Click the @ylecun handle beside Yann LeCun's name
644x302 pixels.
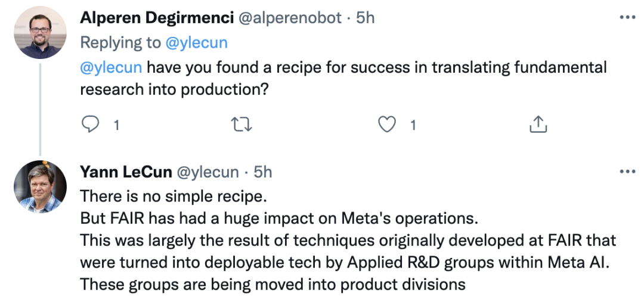point(207,172)
